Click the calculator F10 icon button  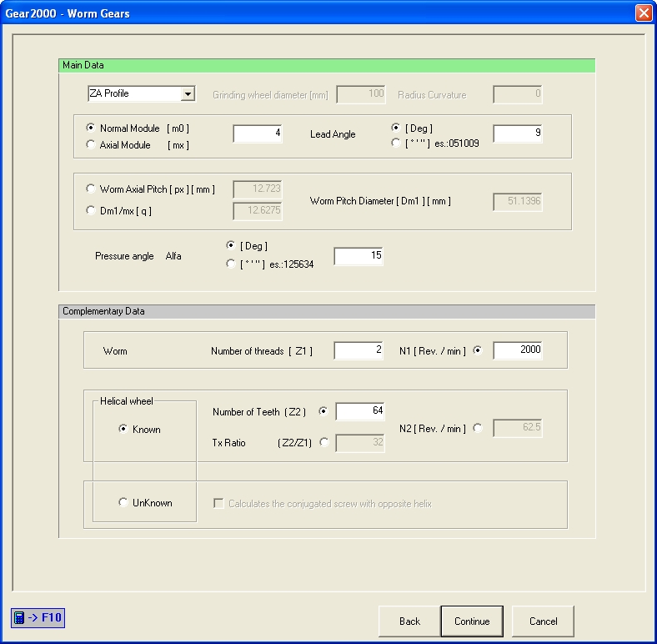click(x=38, y=617)
